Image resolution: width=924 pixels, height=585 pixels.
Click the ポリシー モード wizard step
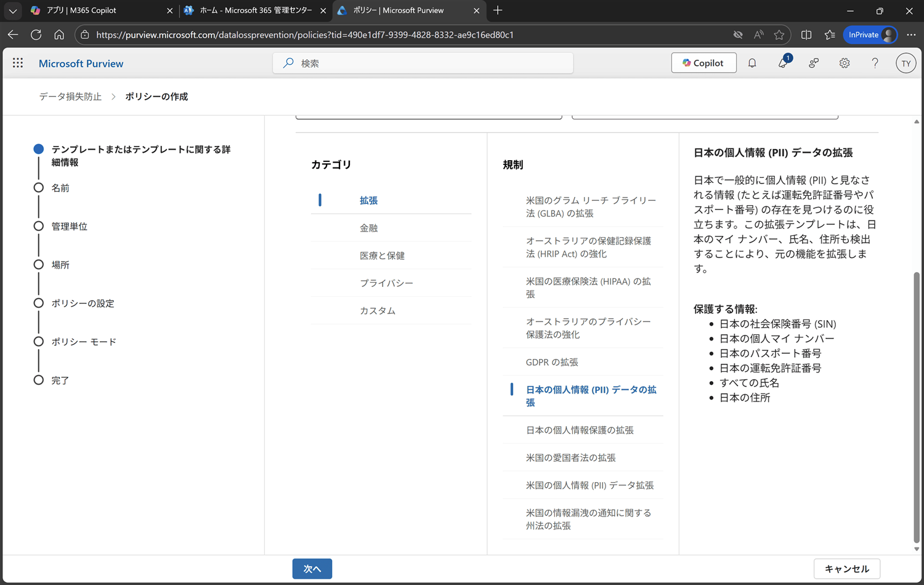pos(84,342)
